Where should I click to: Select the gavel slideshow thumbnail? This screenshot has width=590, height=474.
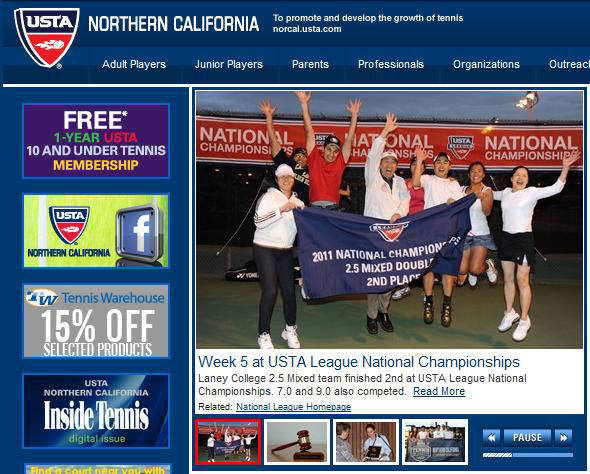[x=297, y=442]
